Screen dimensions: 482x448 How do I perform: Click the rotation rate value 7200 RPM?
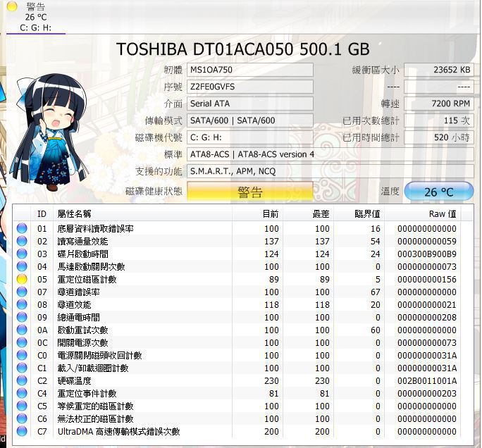(438, 104)
